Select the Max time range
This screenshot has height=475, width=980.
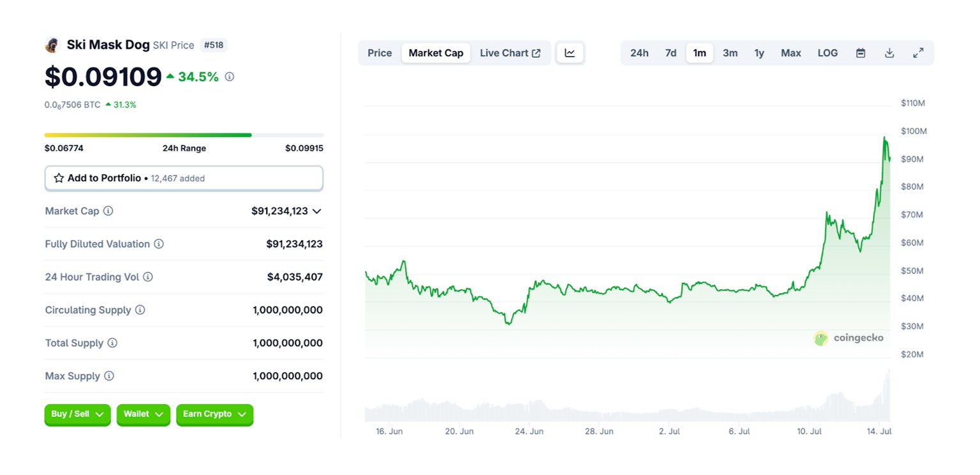(791, 53)
